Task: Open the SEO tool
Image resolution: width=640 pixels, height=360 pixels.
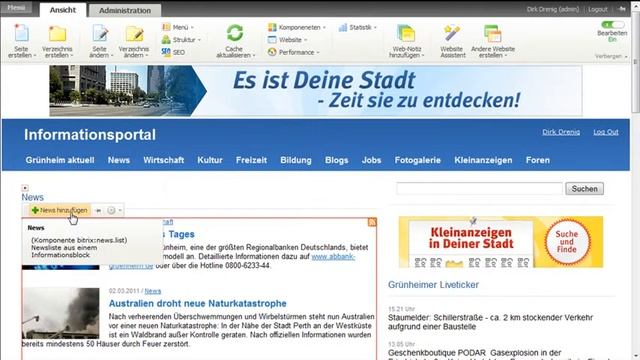Action: [x=173, y=52]
